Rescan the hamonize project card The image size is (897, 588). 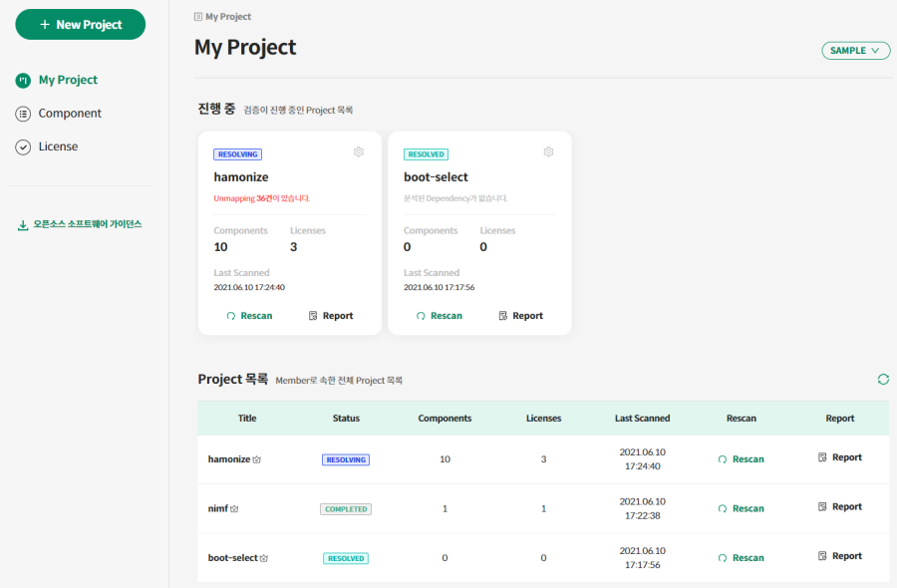(x=249, y=316)
